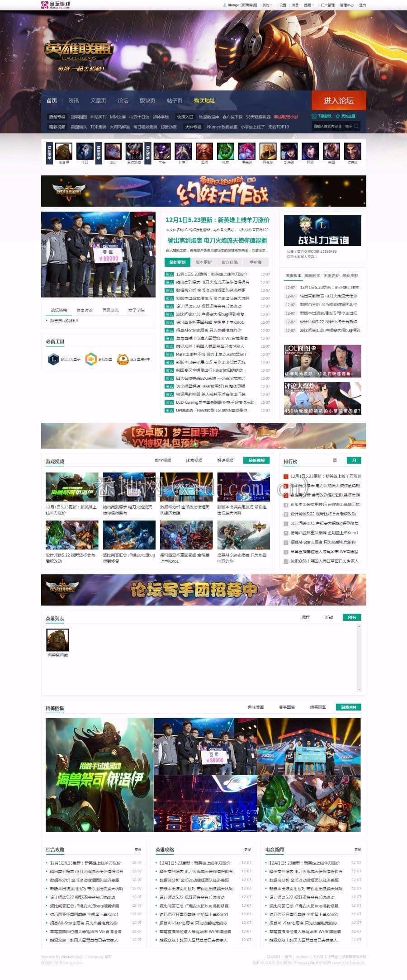Select the 远程 tab in 英雄列表

(306, 617)
